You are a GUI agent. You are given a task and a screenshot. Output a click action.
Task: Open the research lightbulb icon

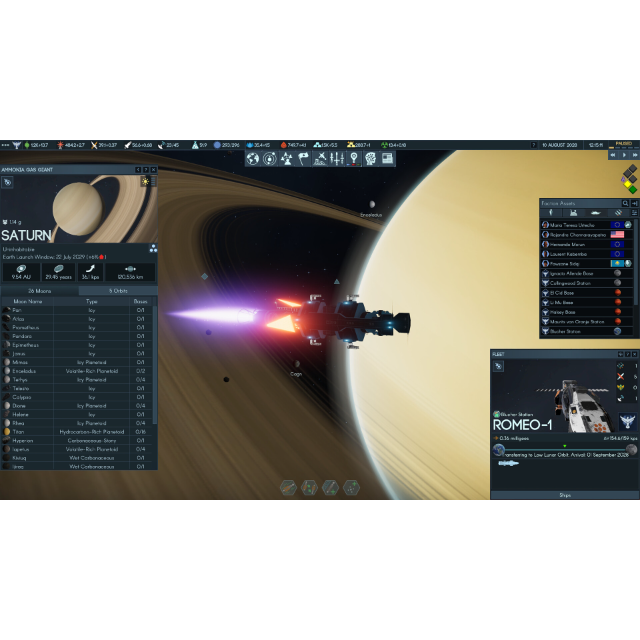pos(353,159)
